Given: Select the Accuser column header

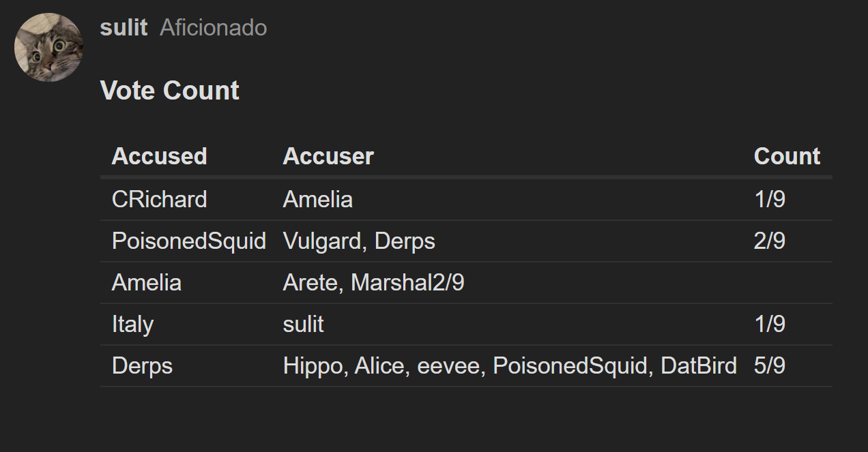Looking at the screenshot, I should 328,156.
